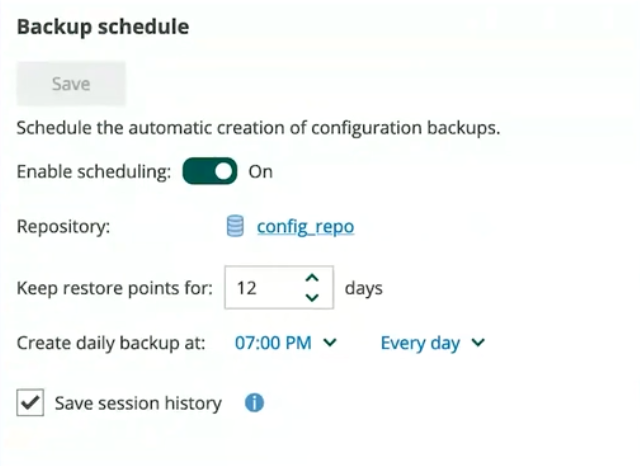Click the Save session history label text
Image resolution: width=640 pixels, height=466 pixels.
click(138, 403)
